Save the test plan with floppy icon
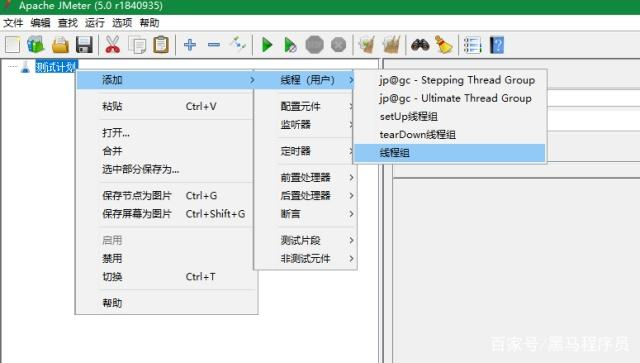The height and width of the screenshot is (363, 640). point(84,45)
